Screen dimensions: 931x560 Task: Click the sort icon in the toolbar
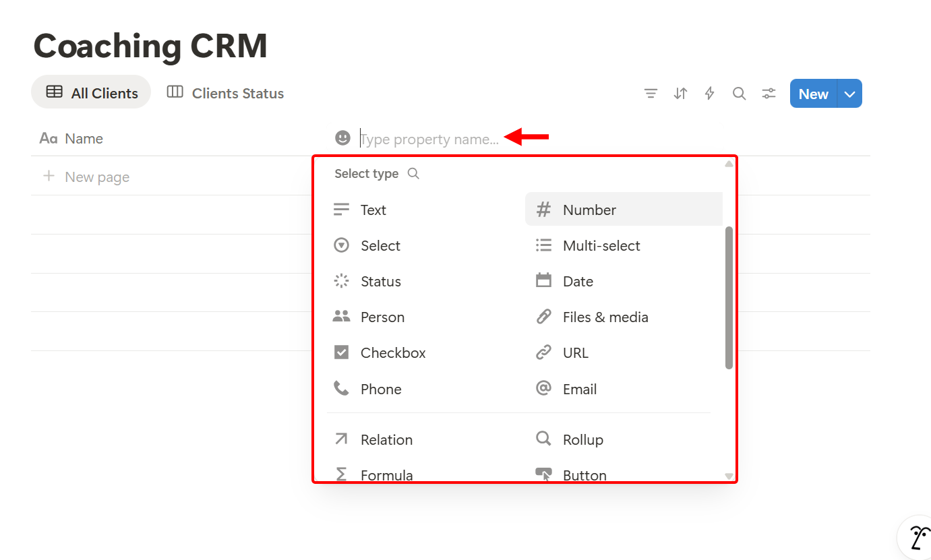[680, 93]
